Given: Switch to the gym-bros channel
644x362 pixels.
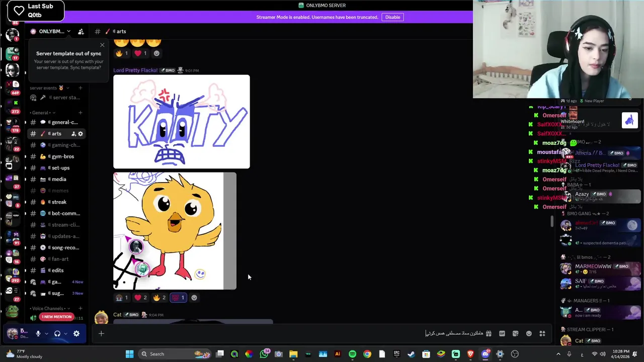Looking at the screenshot, I should pos(56,156).
